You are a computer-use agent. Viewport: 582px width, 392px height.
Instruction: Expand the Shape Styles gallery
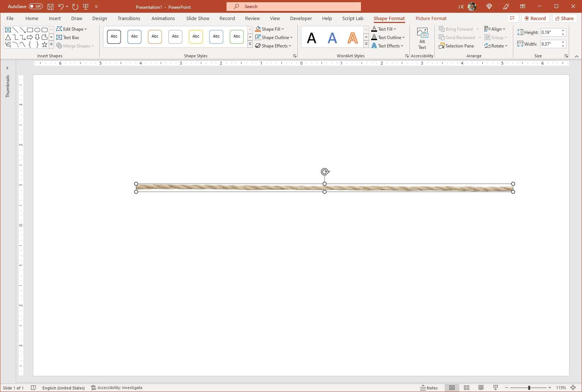pos(250,45)
